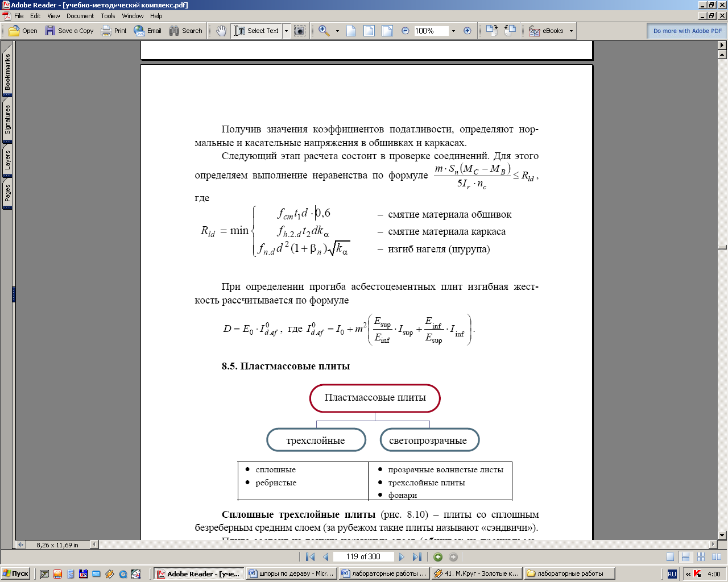Open a file with the Open button
The image size is (728, 582).
click(x=23, y=31)
